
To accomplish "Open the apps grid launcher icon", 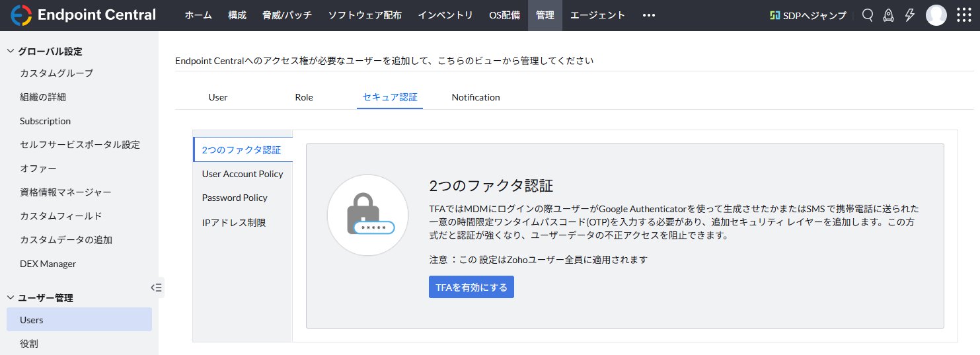I will tap(964, 15).
